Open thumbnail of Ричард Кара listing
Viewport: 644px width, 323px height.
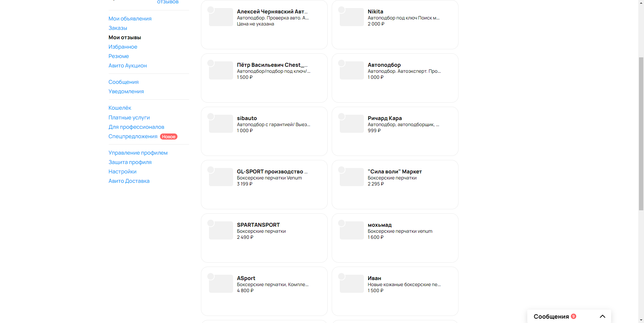tap(352, 124)
